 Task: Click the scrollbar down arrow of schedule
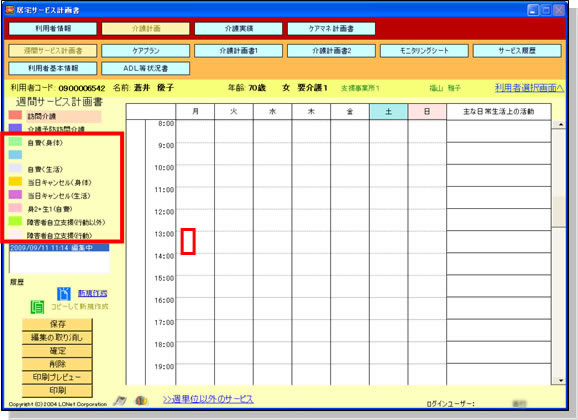coord(561,380)
